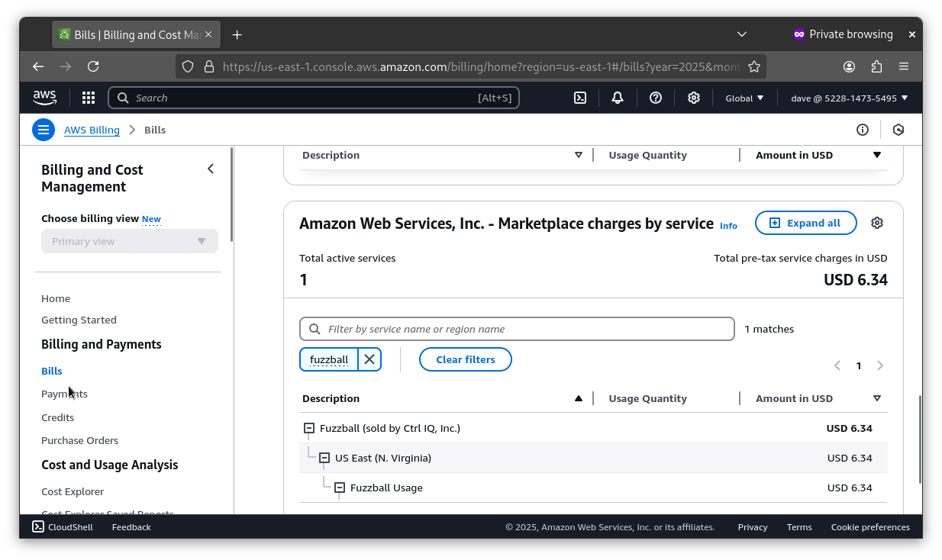Open the Terms footer link
Image resolution: width=942 pixels, height=560 pixels.
click(x=799, y=526)
